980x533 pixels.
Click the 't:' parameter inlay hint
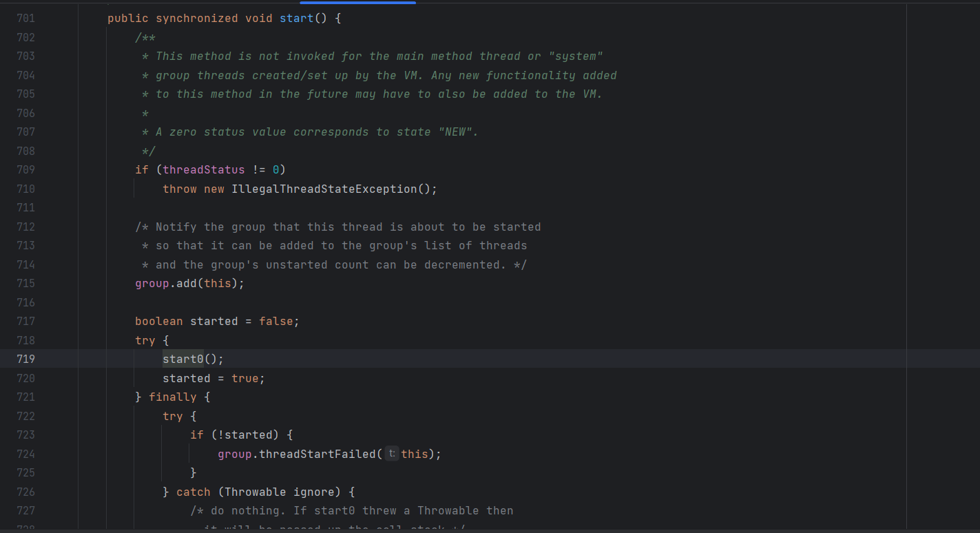coord(391,454)
